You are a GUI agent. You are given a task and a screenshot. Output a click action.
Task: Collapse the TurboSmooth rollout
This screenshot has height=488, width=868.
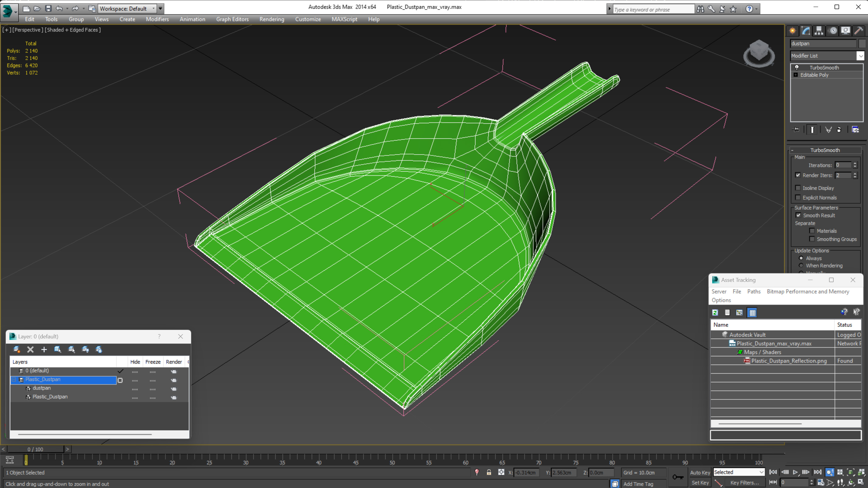click(x=792, y=150)
